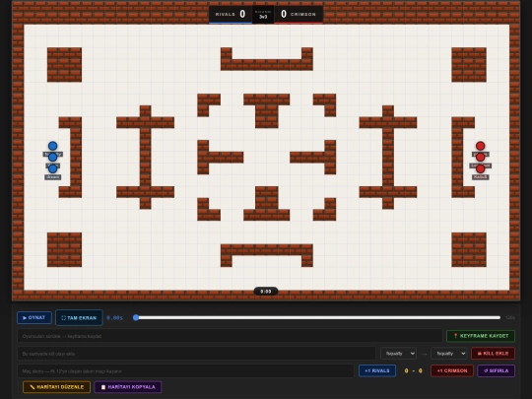Image resolution: width=532 pixels, height=399 pixels.
Task: Add one point to CRIMSON
Action: pyautogui.click(x=452, y=370)
